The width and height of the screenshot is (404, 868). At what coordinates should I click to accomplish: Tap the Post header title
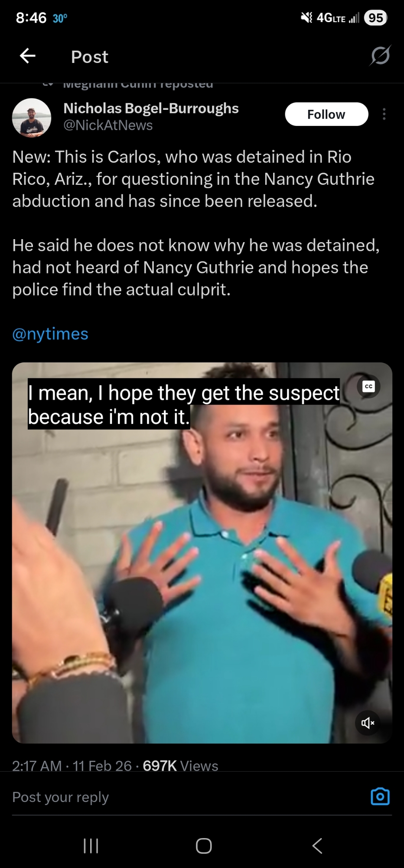point(90,56)
